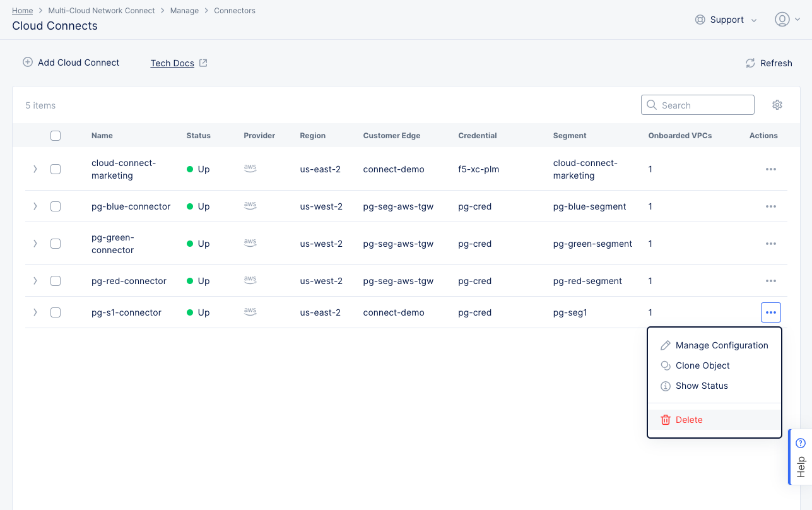Toggle the select-all checkbox in header
The width and height of the screenshot is (812, 510).
(56, 136)
